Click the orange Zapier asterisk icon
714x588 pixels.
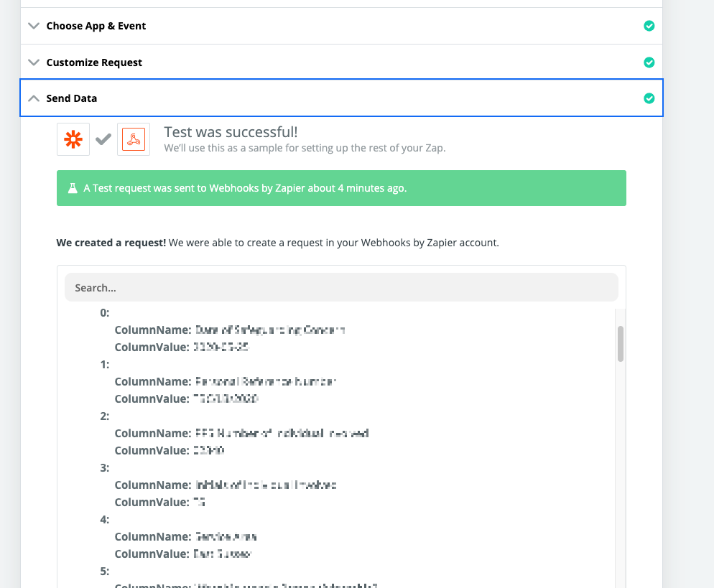click(x=73, y=139)
